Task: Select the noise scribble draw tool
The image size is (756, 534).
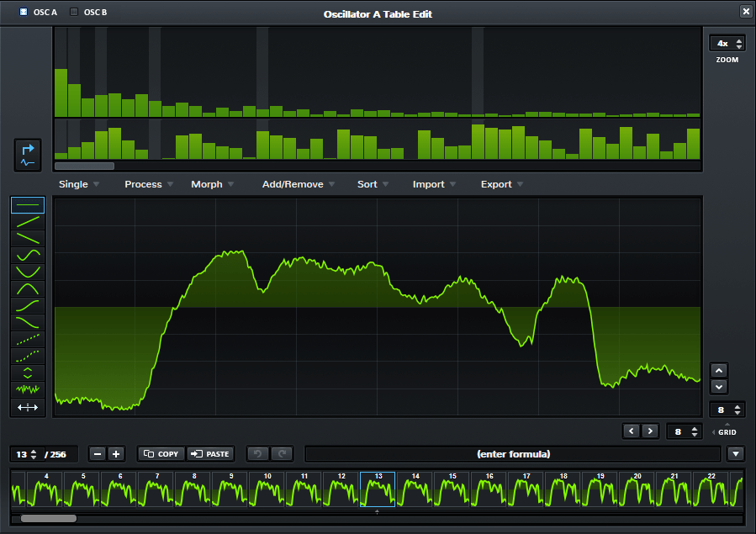Action: 27,389
